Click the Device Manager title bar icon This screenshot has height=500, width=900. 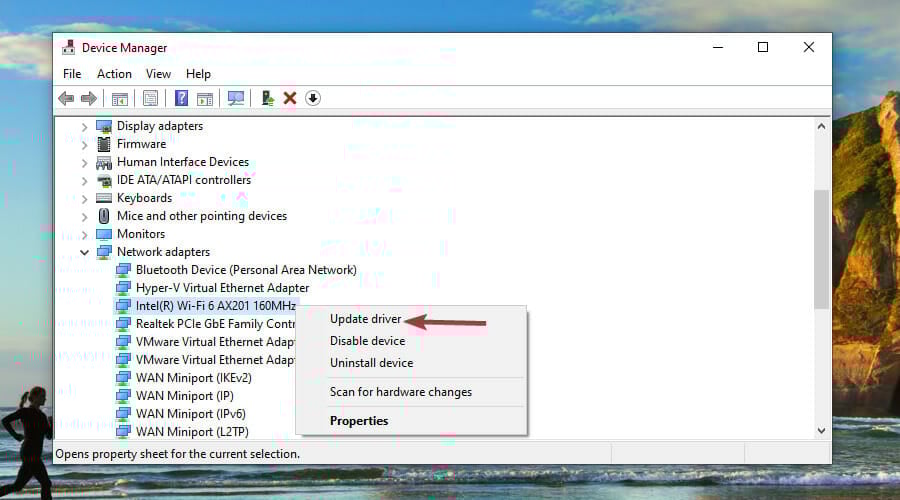[68, 47]
